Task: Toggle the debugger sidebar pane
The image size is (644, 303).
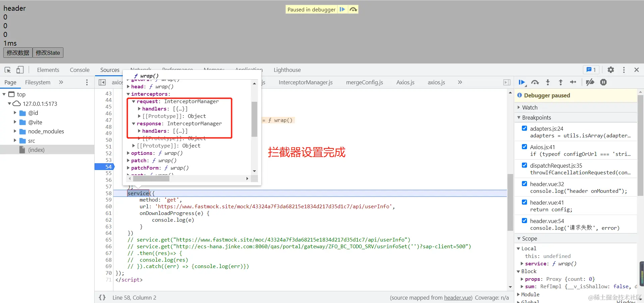Action: [x=507, y=82]
